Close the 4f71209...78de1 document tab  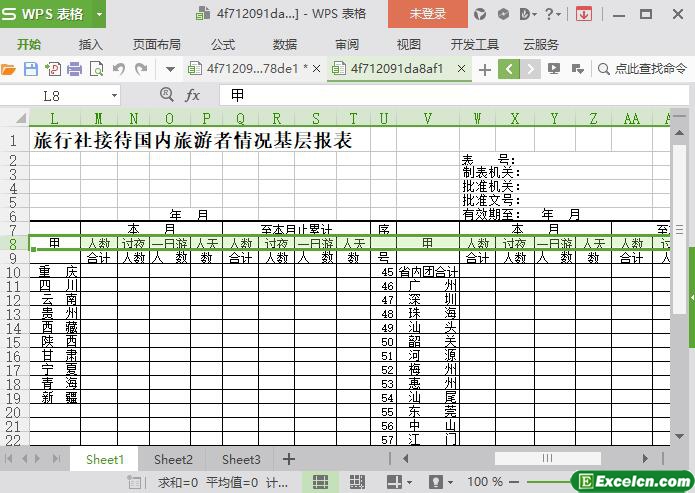pos(316,69)
